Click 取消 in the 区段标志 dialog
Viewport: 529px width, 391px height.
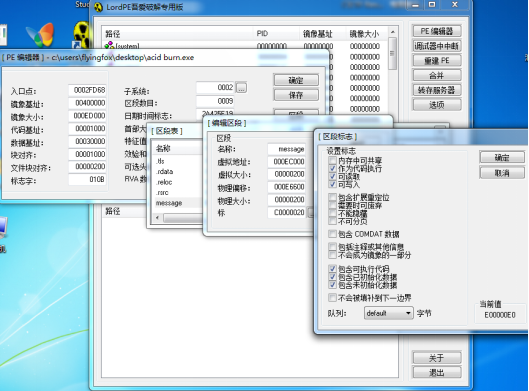coord(502,173)
